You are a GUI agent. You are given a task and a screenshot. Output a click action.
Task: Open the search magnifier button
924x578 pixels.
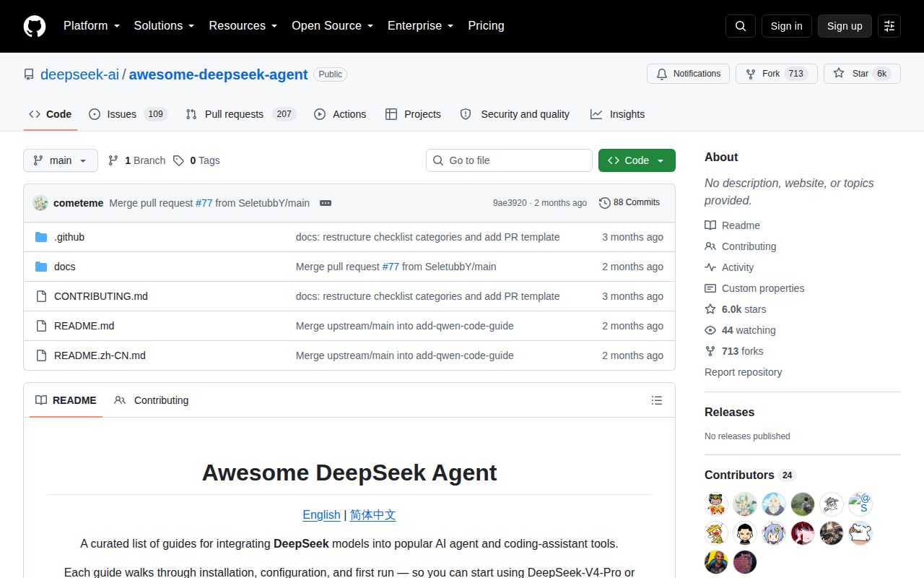[x=741, y=26]
